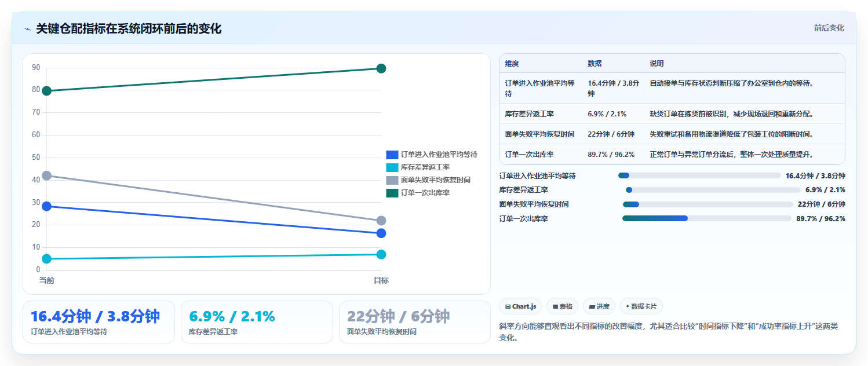This screenshot has width=868, height=366.
Task: Open the cyan 6.9% / 2.1% stat card
Action: click(257, 322)
